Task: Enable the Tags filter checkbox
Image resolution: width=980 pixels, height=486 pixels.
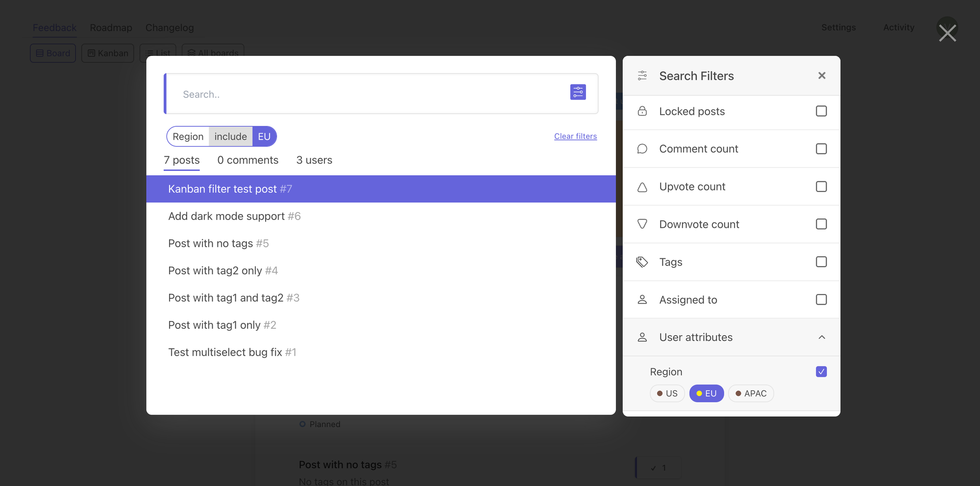Action: point(821,262)
